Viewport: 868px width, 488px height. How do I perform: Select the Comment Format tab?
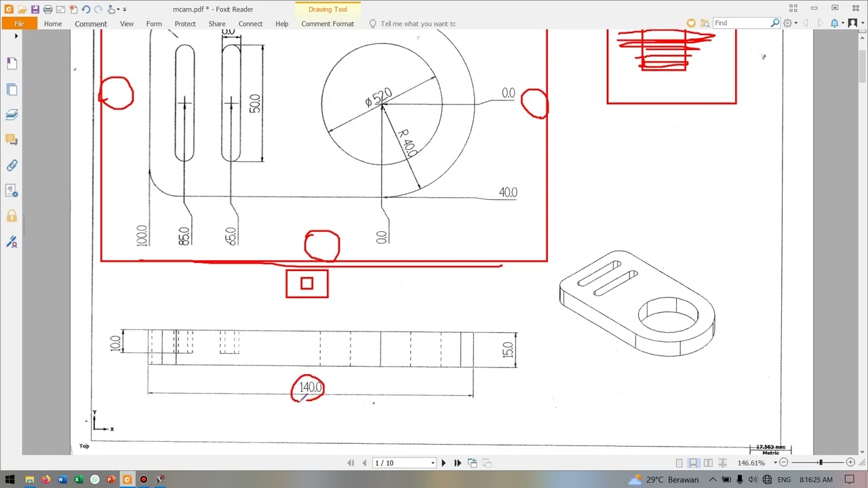[x=328, y=24]
